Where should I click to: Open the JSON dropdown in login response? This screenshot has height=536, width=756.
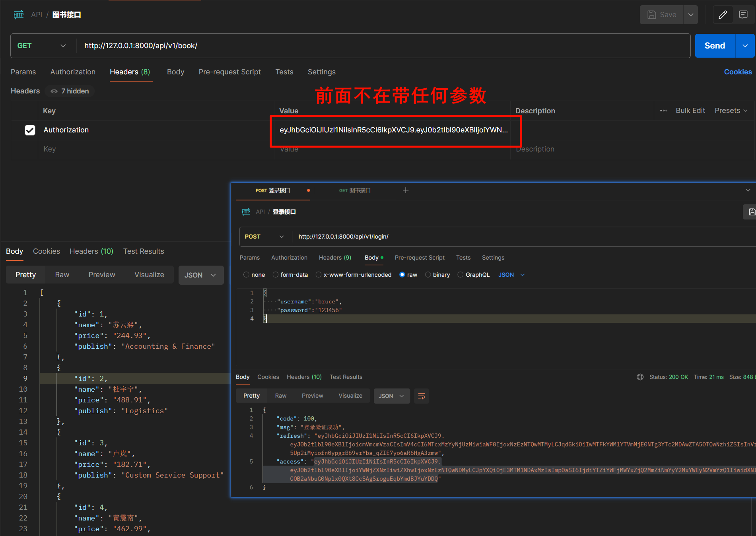[x=391, y=396]
